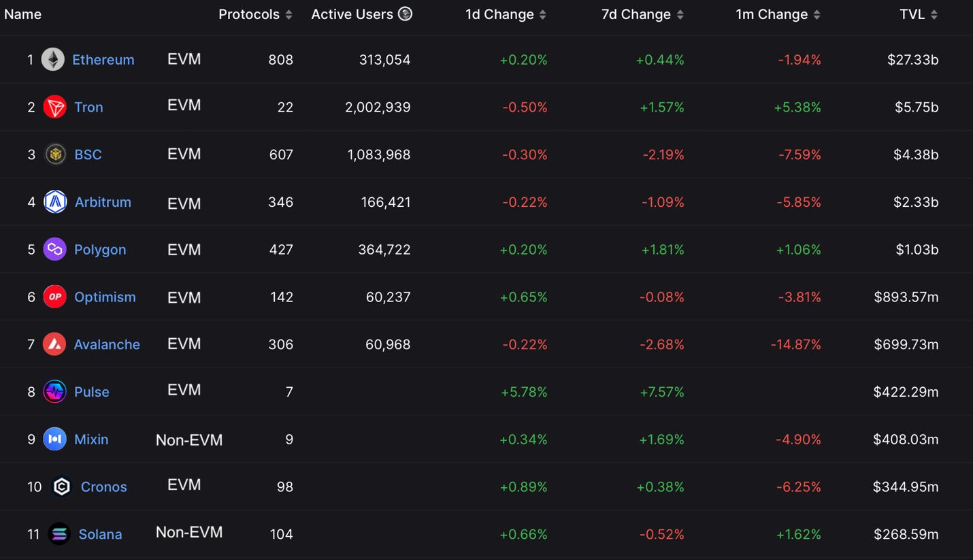Click Solana's Non-EVM label
The height and width of the screenshot is (560, 973).
[x=189, y=532]
